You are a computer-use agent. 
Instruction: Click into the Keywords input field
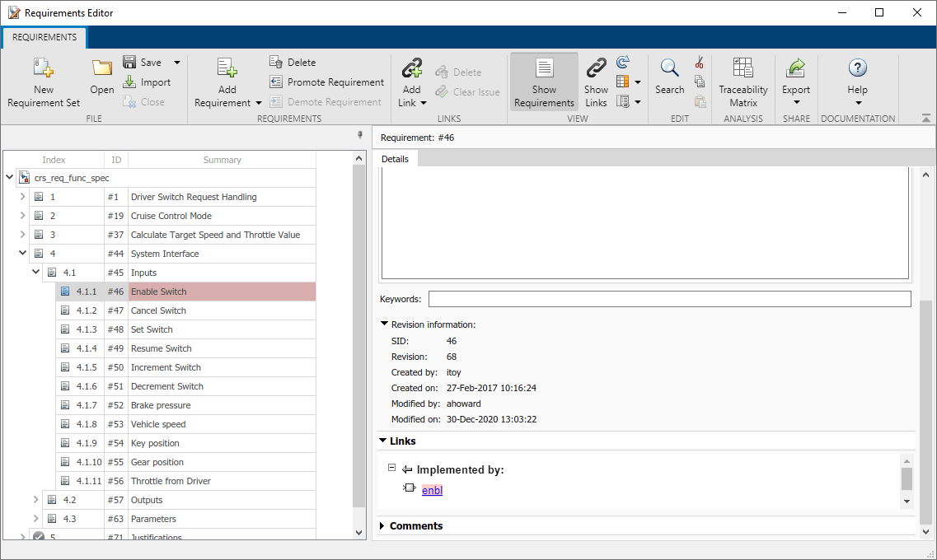pyautogui.click(x=669, y=299)
